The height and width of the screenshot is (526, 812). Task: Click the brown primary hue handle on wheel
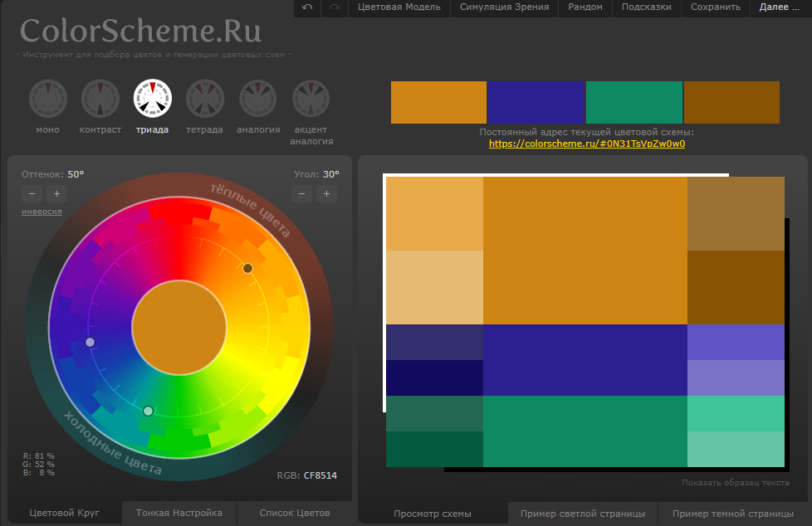click(247, 268)
